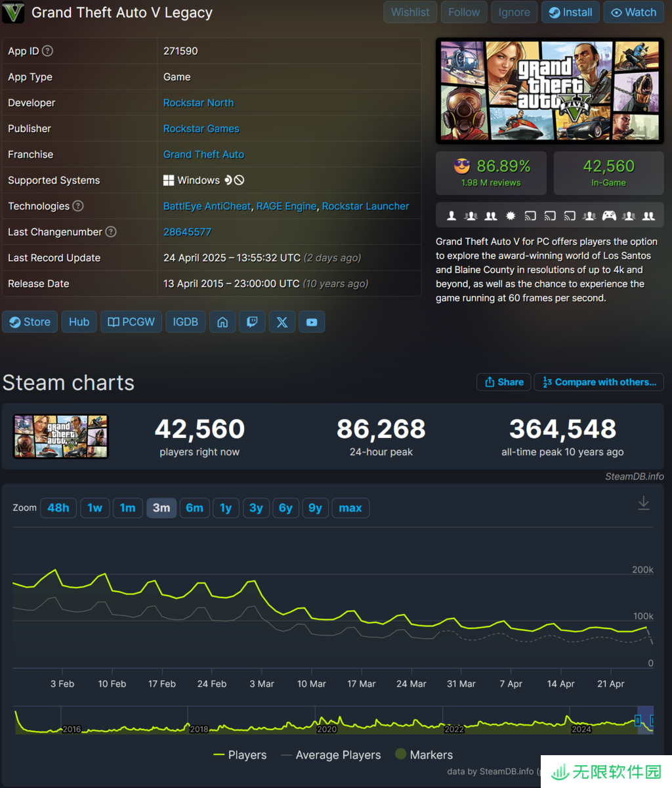Open the App ID help question mark
This screenshot has height=788, width=672.
47,51
